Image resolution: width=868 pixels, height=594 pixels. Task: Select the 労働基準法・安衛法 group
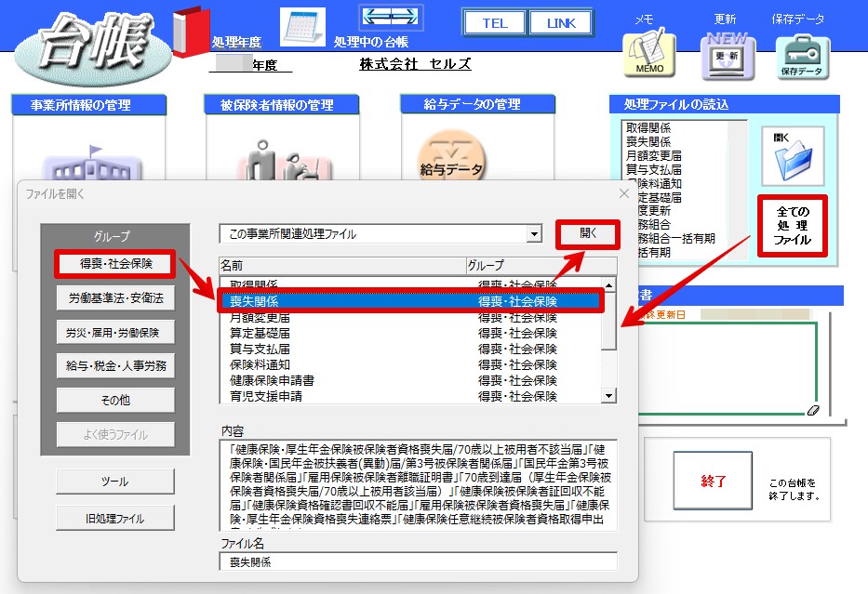(115, 298)
